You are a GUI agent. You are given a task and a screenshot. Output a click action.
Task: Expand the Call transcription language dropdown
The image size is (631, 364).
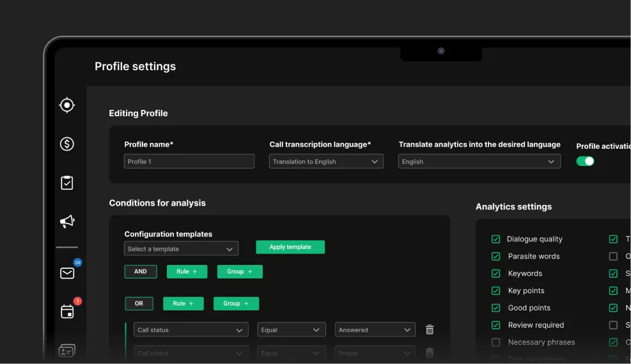pos(326,162)
